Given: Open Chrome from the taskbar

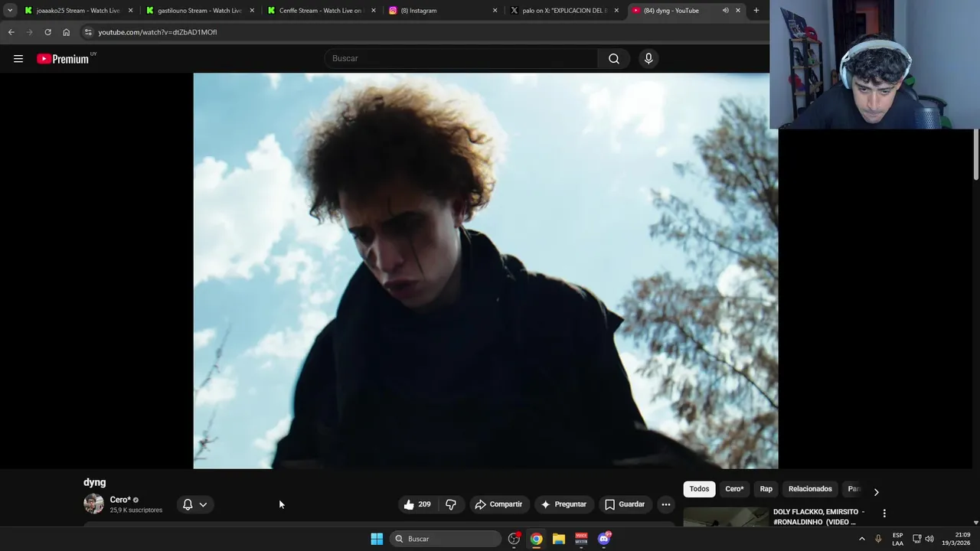Looking at the screenshot, I should (537, 539).
